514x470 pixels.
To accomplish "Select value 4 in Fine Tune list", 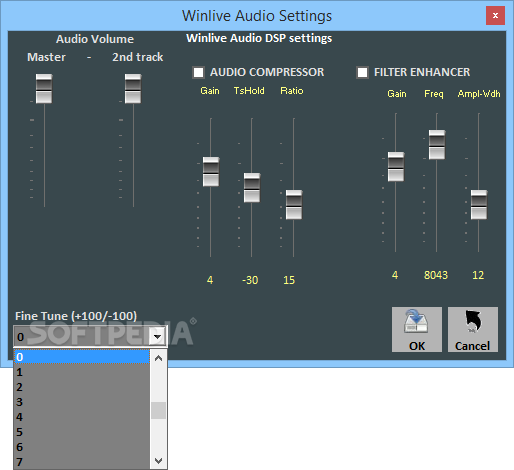I will click(81, 417).
